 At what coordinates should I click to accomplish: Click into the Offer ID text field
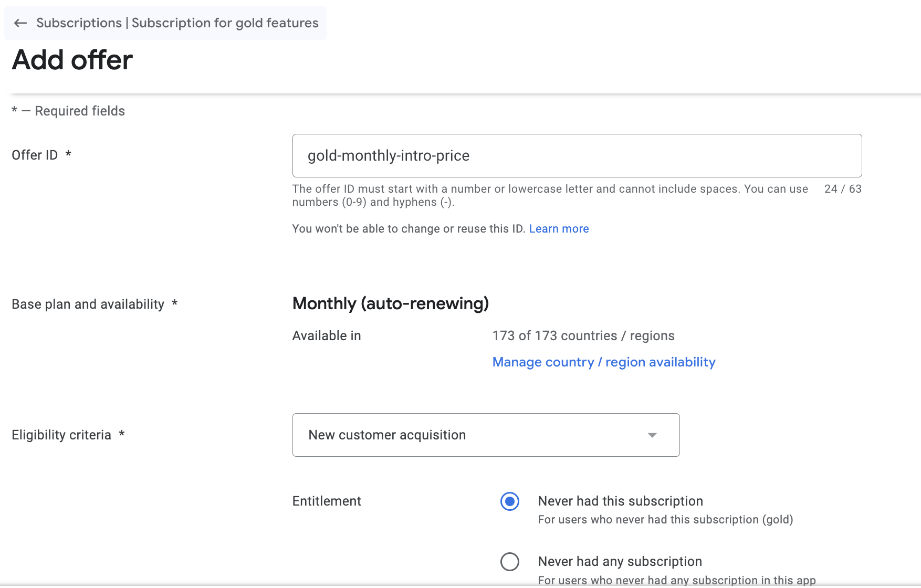pos(577,155)
